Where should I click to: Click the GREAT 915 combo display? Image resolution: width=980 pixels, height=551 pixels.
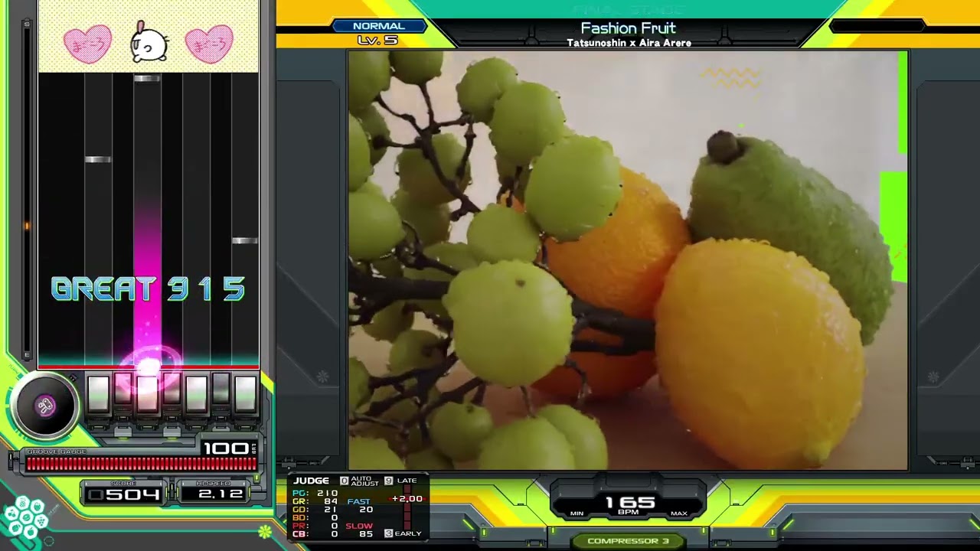(148, 289)
